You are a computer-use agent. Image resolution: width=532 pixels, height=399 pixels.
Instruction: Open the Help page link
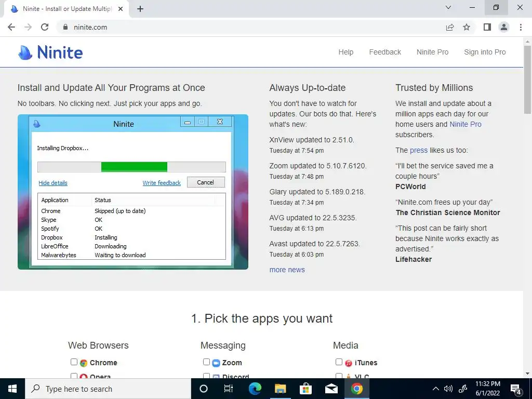[345, 52]
